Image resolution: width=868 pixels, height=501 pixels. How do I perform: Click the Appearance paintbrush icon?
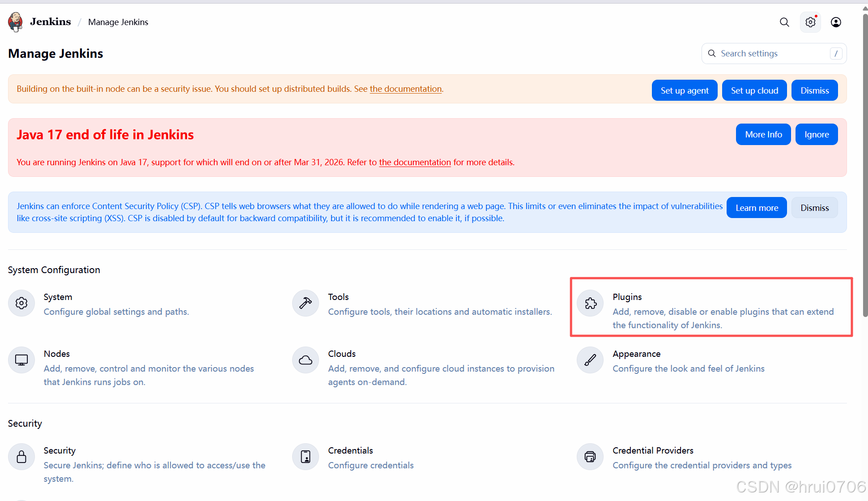591,360
